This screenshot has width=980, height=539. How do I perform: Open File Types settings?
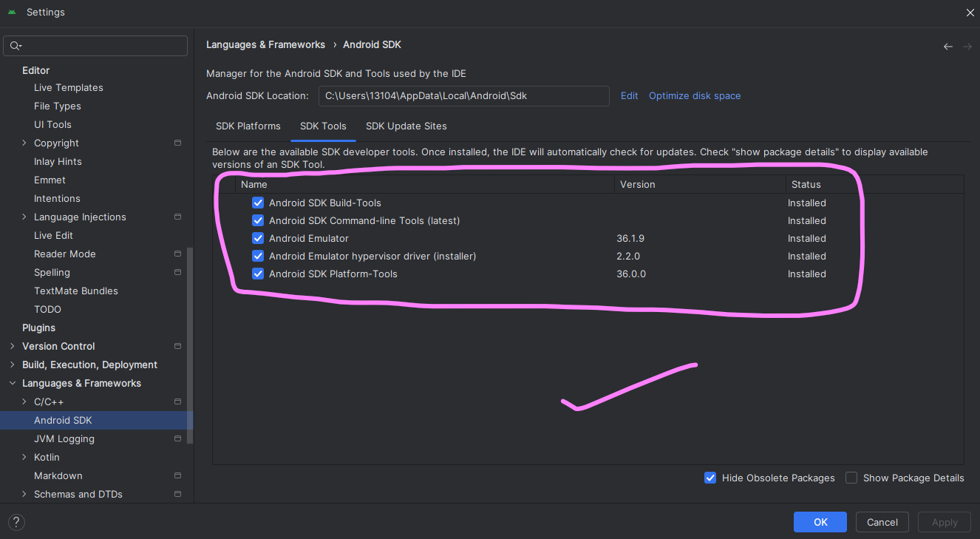[58, 106]
